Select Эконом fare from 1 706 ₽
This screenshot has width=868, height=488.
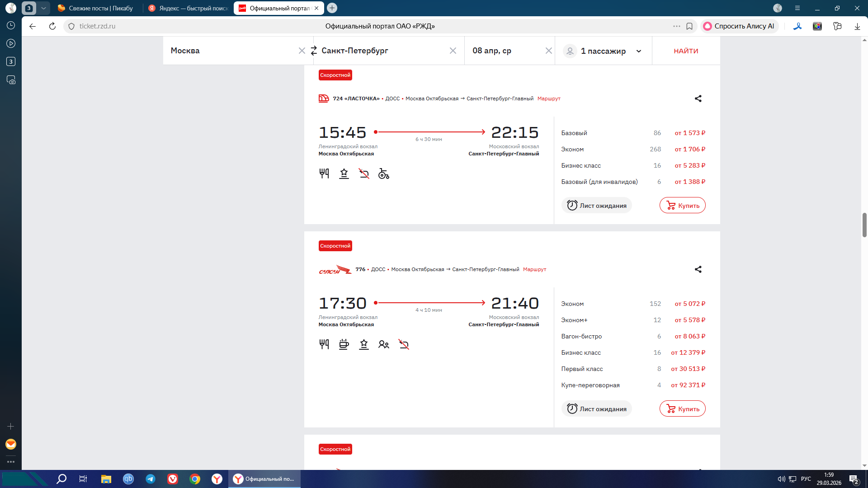633,149
